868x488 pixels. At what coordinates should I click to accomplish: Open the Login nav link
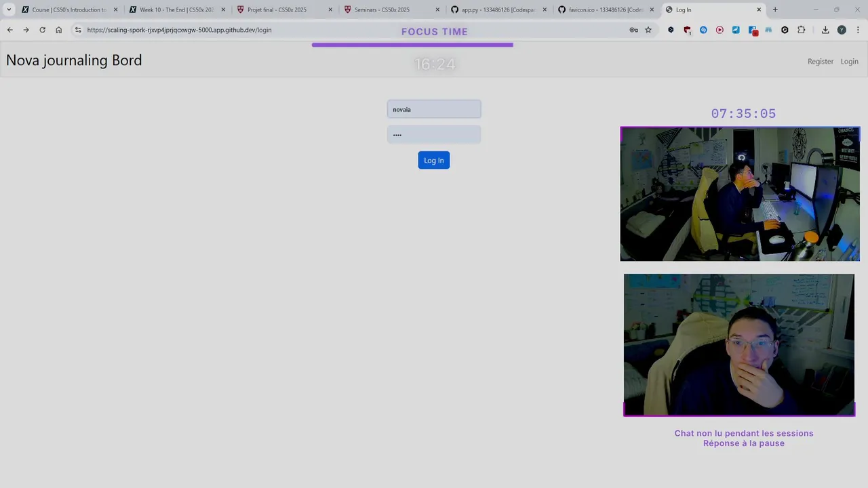tap(850, 61)
